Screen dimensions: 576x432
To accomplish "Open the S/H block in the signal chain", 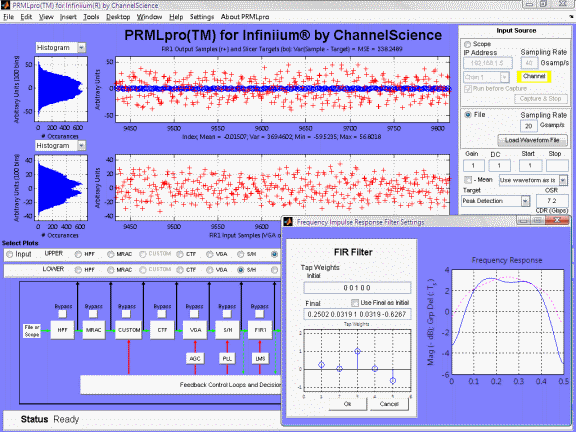I will pos(227,330).
